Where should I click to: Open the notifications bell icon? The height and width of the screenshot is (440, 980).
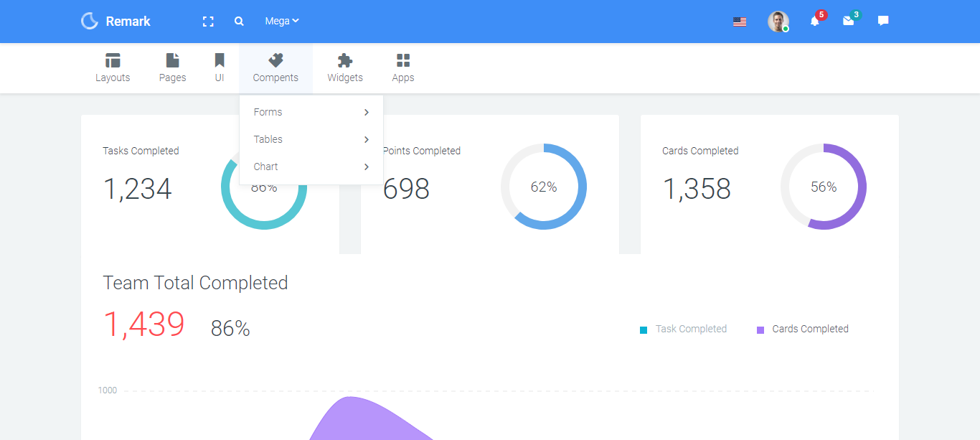(x=814, y=22)
